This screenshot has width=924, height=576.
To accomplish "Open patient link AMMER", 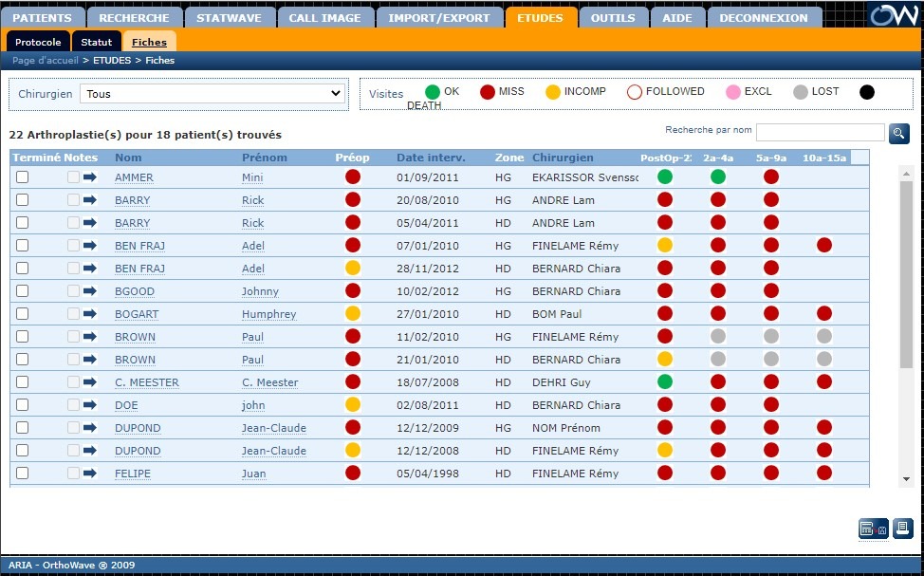I will click(134, 177).
